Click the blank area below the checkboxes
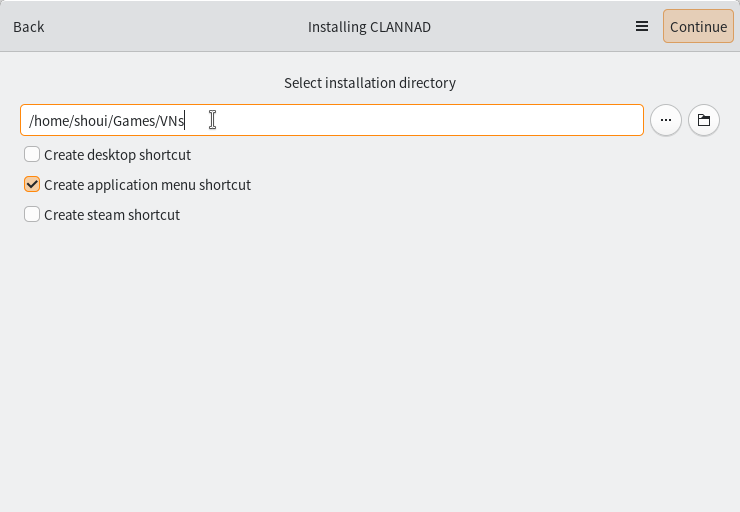Screen dimensions: 740x512 click(370, 370)
